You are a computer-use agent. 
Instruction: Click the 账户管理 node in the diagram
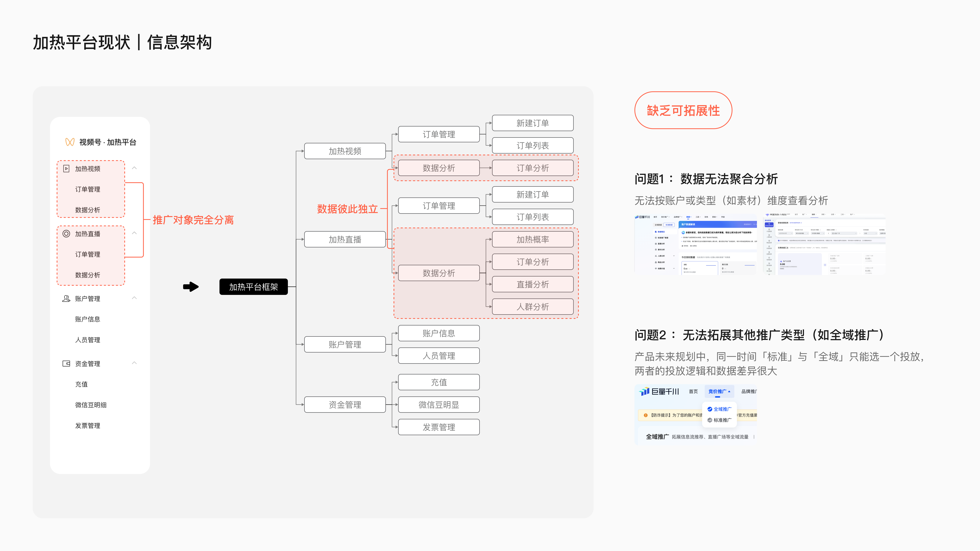click(345, 344)
